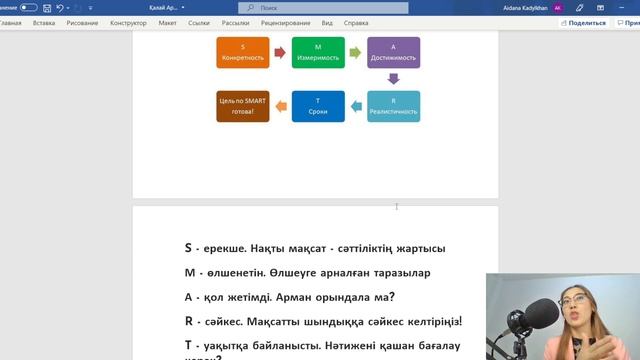Select the brown Цель по SMART готова! box
The height and width of the screenshot is (360, 640).
243,106
